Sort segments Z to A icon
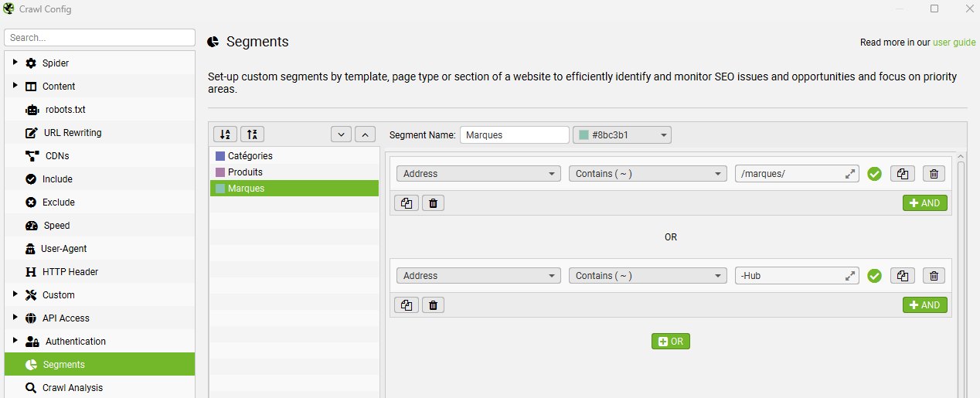980x398 pixels. tap(251, 134)
